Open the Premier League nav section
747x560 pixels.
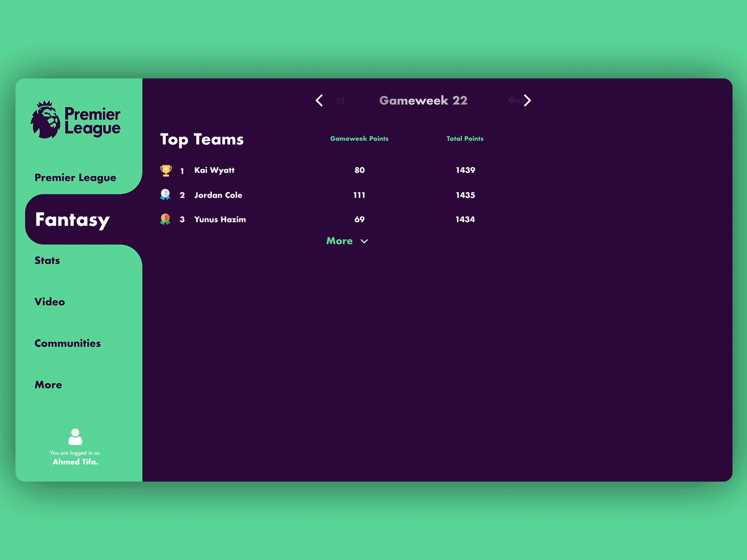[75, 178]
